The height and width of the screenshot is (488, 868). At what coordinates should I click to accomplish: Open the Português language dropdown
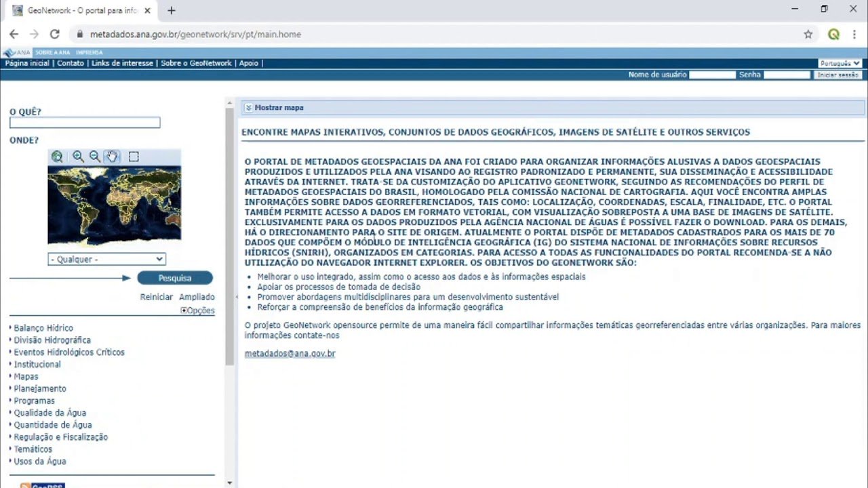[840, 63]
